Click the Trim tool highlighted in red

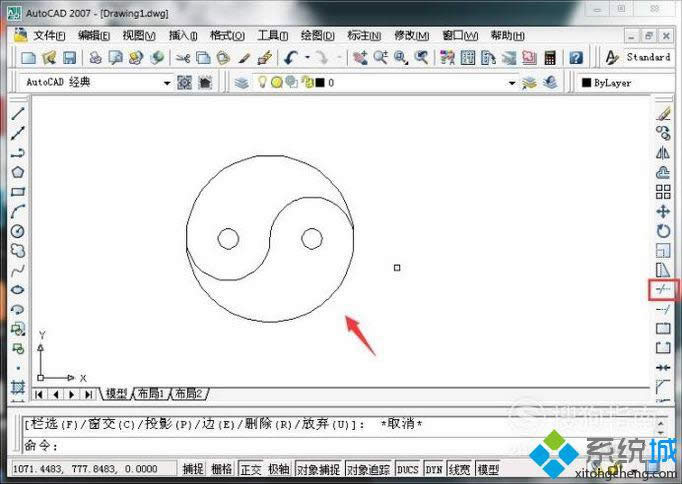click(662, 289)
